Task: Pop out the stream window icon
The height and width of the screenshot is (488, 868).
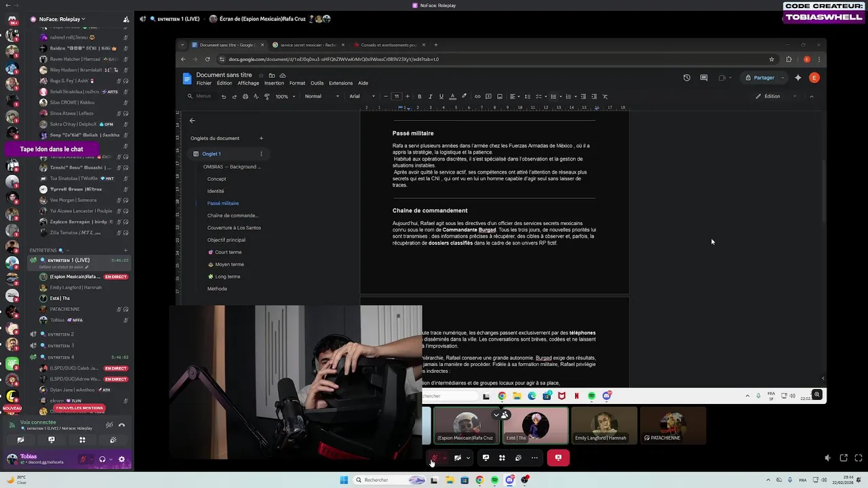Action: pos(844,458)
